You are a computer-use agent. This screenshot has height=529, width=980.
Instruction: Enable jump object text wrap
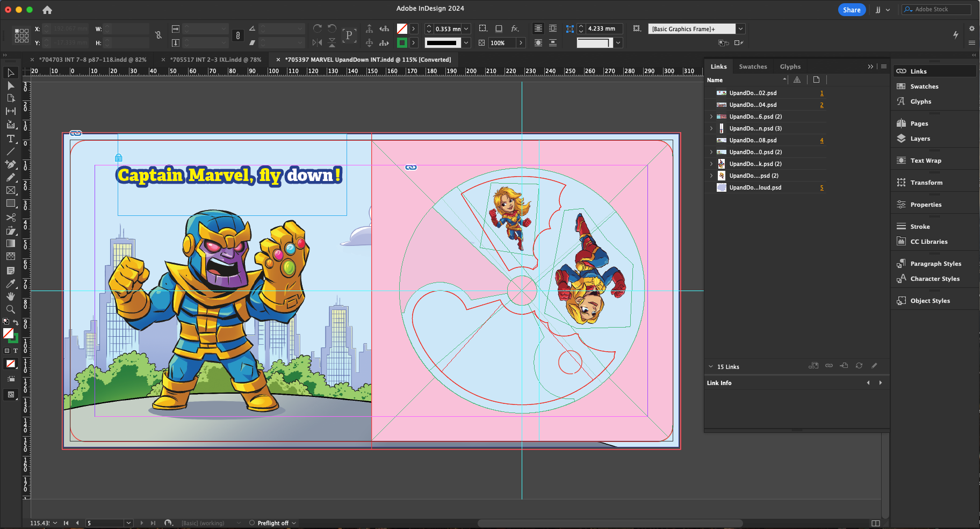(x=553, y=42)
